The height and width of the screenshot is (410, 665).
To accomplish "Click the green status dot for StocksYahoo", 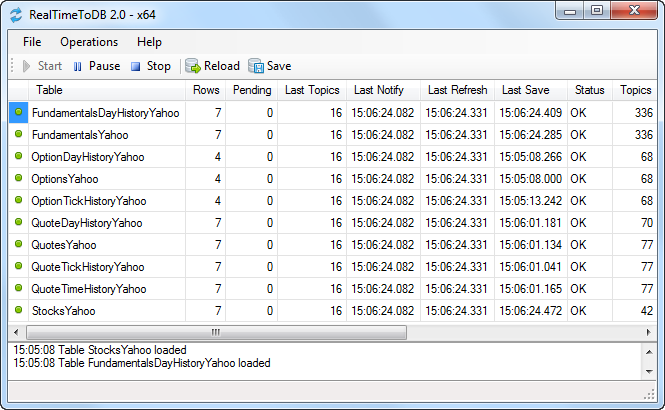I will (x=18, y=311).
